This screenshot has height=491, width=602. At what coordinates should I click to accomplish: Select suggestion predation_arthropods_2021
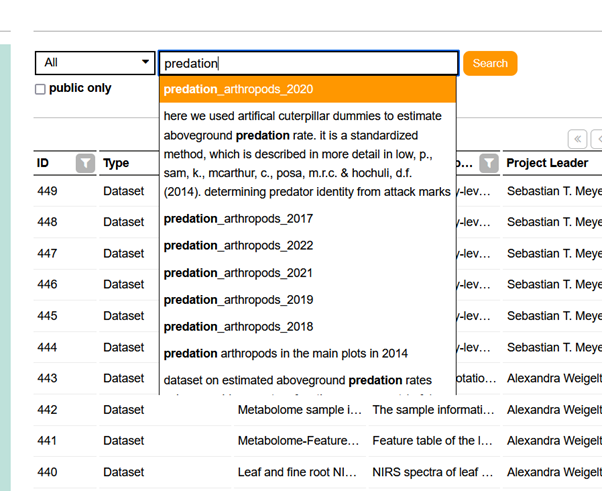click(x=308, y=273)
